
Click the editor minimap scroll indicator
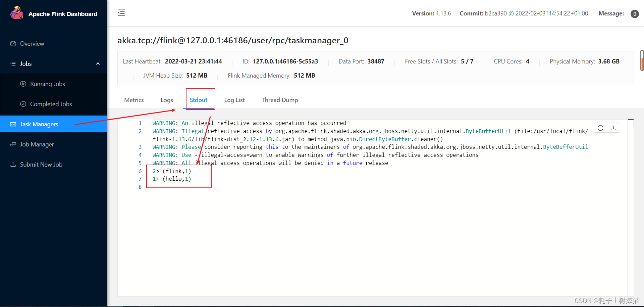click(x=631, y=120)
